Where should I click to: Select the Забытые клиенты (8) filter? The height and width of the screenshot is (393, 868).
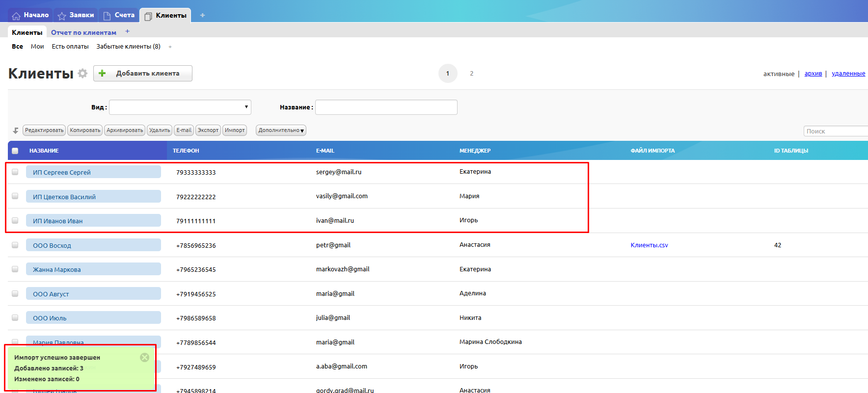coord(128,47)
